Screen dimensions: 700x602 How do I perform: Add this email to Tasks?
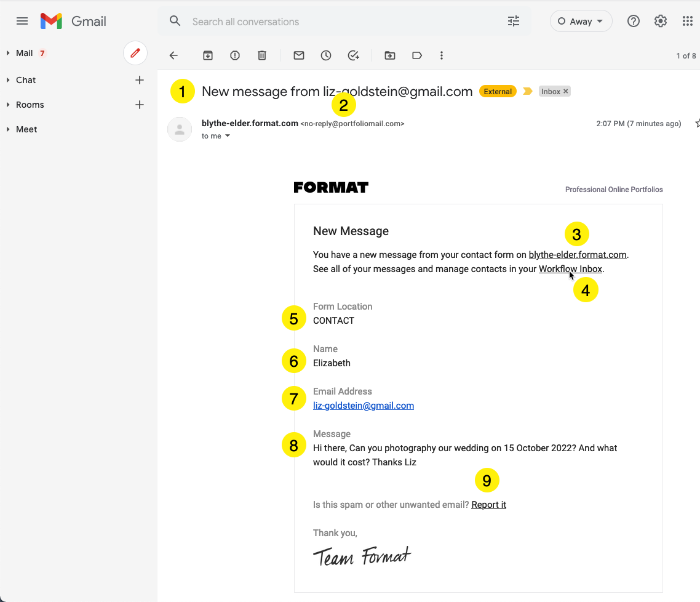pos(353,55)
